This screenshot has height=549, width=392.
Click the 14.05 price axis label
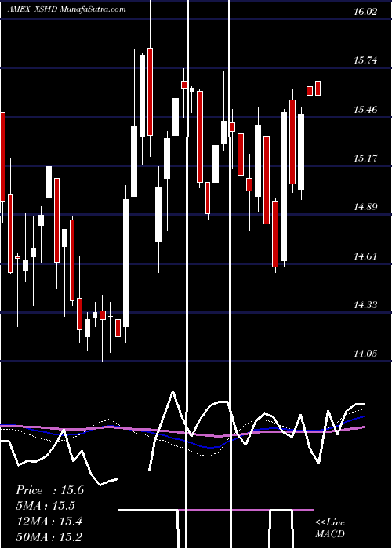click(x=365, y=354)
